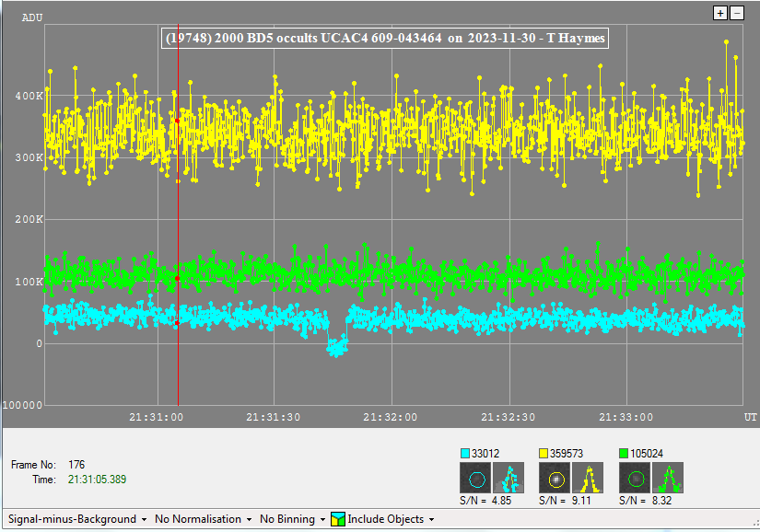Viewport: 760px width, 532px height.
Task: Open the cyan star PSF profile icon
Action: [x=508, y=478]
